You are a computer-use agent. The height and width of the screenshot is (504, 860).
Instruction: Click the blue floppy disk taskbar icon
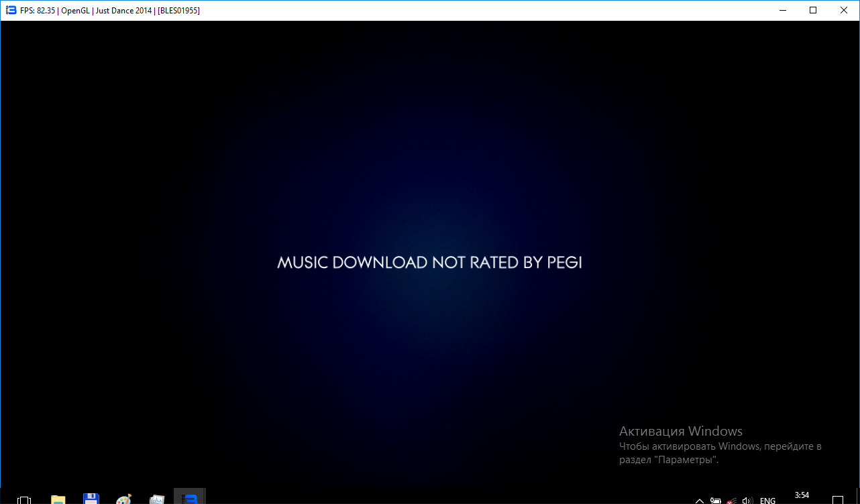coord(91,499)
